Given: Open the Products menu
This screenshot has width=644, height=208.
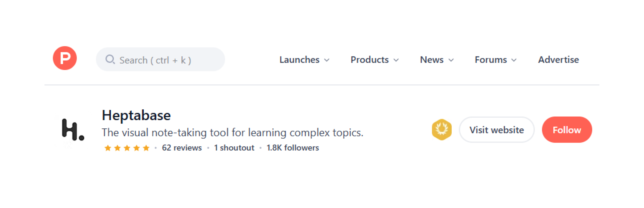Looking at the screenshot, I should (370, 60).
